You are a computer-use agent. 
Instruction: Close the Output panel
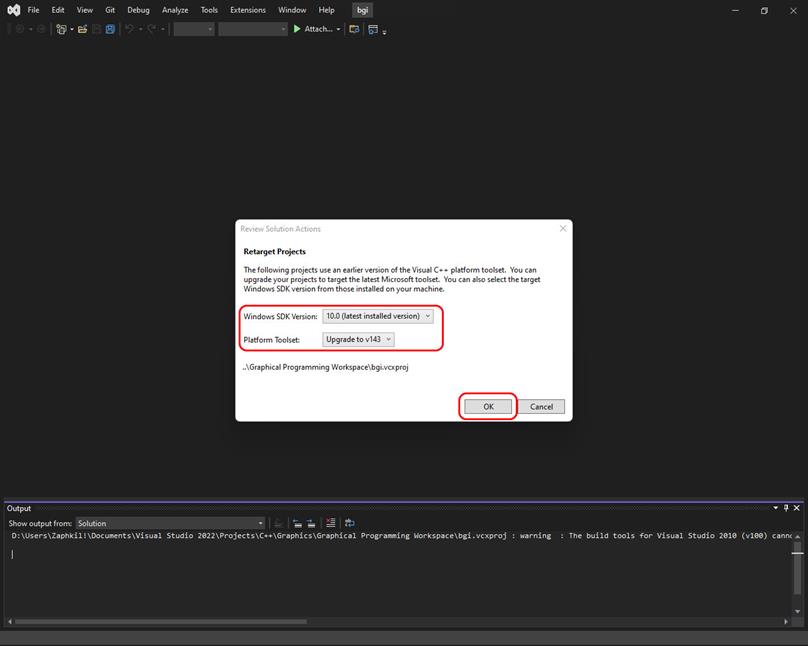tap(797, 508)
